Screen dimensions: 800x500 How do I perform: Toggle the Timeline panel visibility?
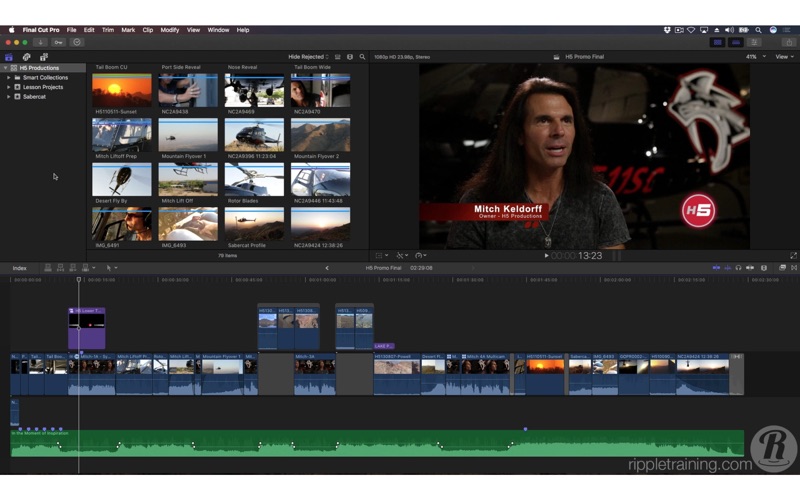(736, 42)
